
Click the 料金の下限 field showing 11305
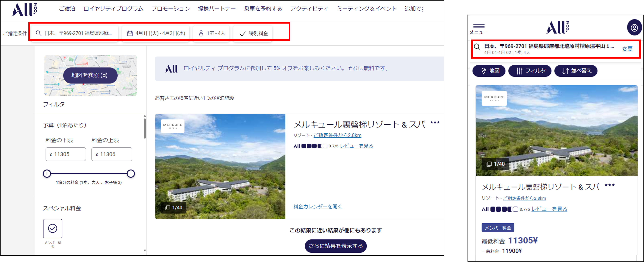click(66, 154)
